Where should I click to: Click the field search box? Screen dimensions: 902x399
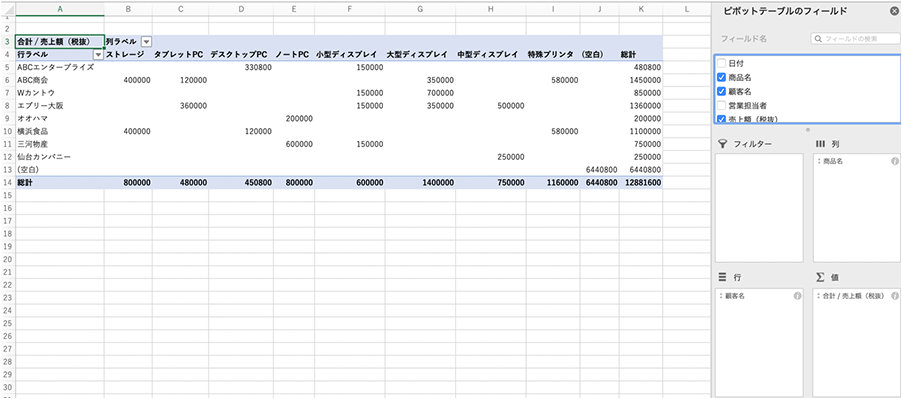855,39
